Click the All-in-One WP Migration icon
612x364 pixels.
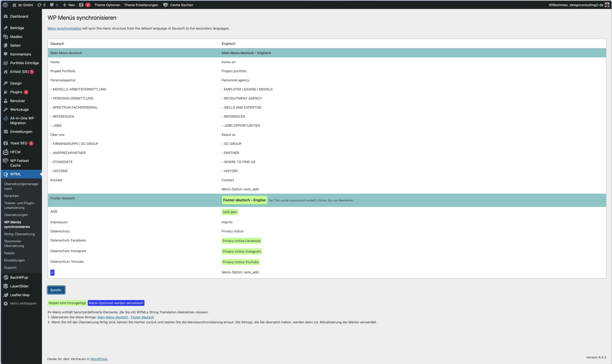[6, 118]
